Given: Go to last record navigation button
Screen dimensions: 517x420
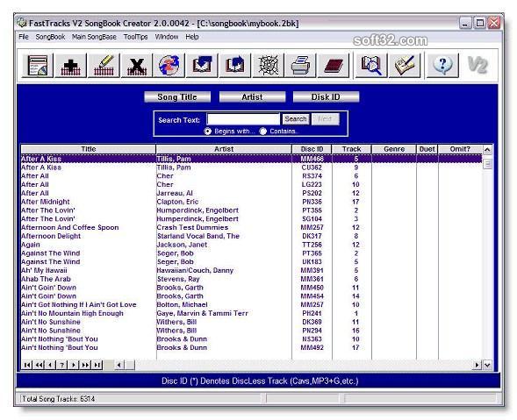Looking at the screenshot, I should [97, 365].
